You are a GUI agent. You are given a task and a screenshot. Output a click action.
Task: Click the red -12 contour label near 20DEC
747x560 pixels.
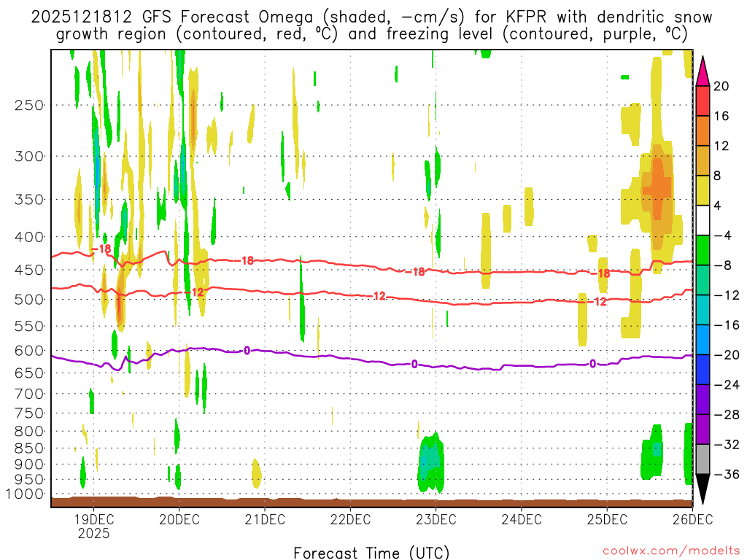[x=194, y=292]
